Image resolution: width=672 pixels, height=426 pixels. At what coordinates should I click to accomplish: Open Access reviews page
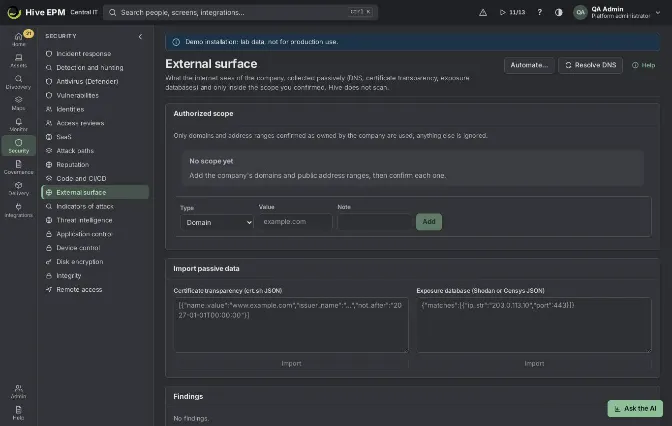click(95, 123)
